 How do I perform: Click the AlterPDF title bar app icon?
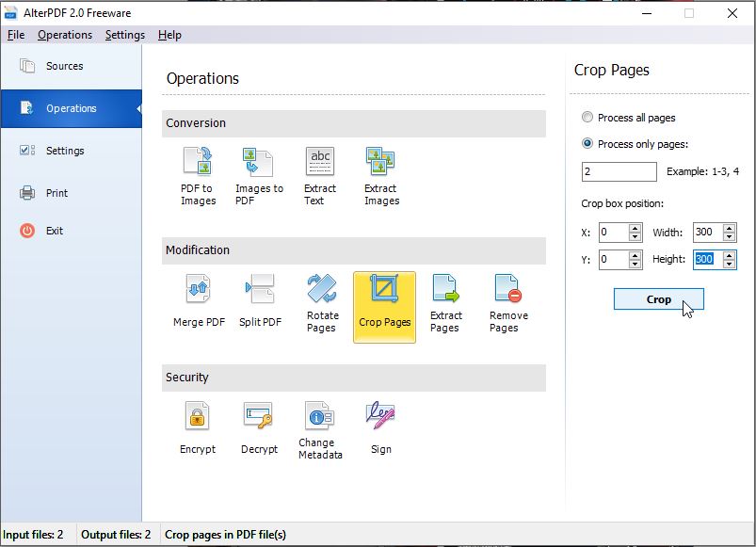coord(10,13)
